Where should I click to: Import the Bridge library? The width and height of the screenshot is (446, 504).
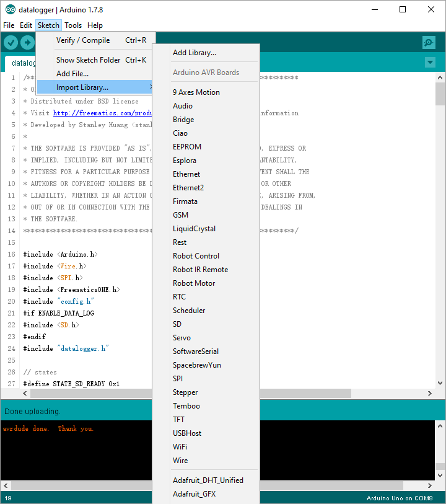(x=206, y=120)
